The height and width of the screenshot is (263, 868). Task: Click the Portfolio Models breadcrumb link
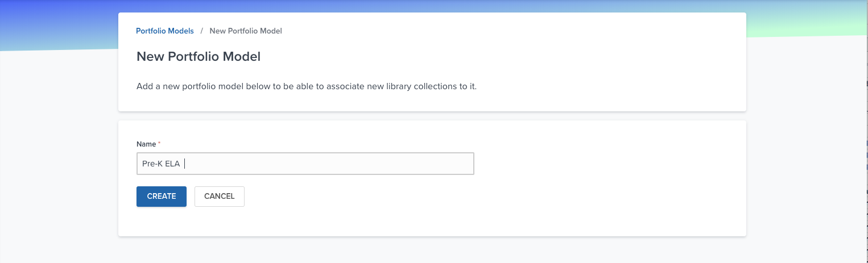tap(164, 31)
